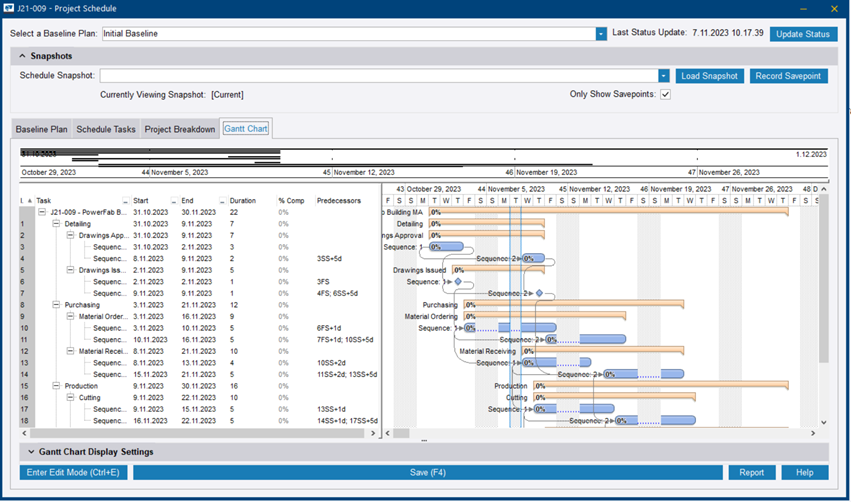Viewport: 851px width, 503px height.
Task: Toggle the Only Show Savepoints checkbox
Action: point(665,95)
